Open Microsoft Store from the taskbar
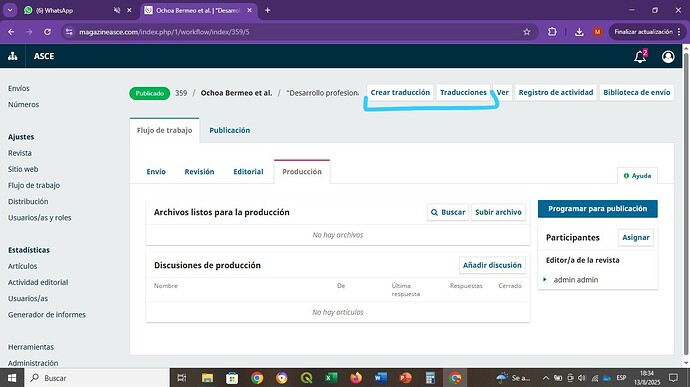690x387 pixels. 232,378
